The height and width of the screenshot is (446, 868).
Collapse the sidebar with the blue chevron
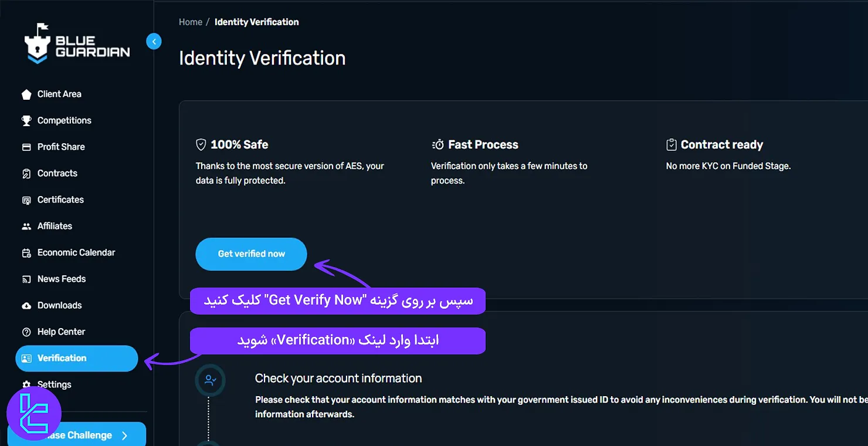154,41
